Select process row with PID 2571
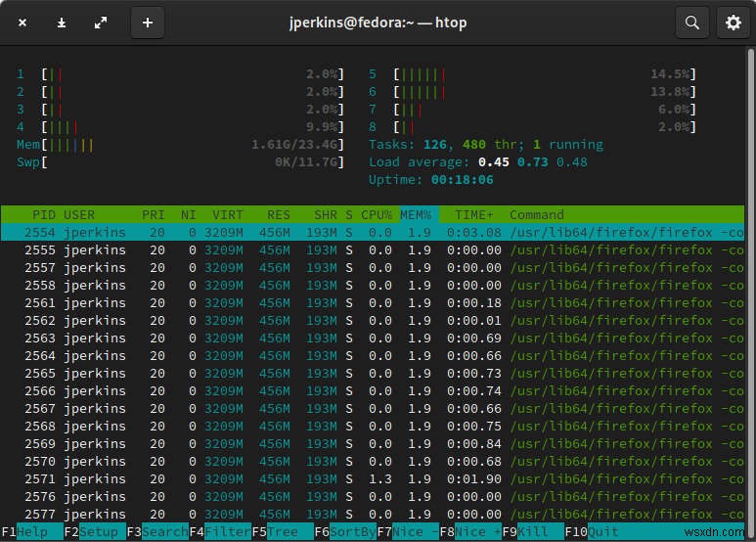The height and width of the screenshot is (542, 756). [373, 478]
